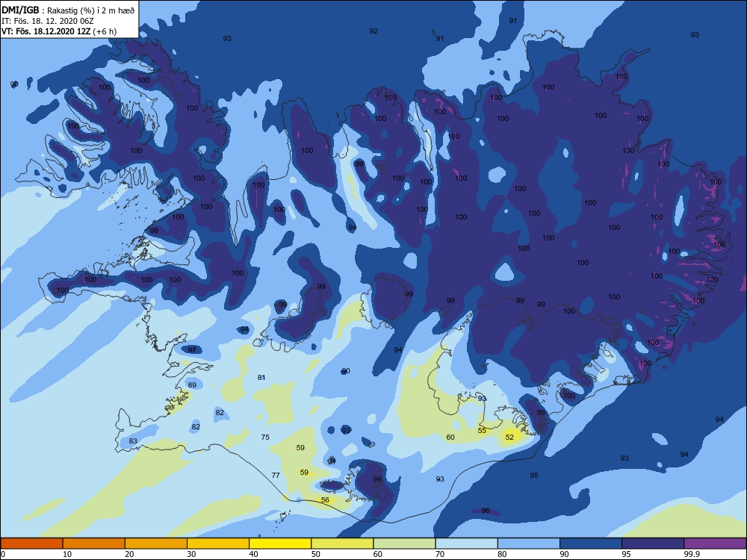Click the bright yellow 40–50 legend swatch
This screenshot has height=560, width=747.
point(280,544)
